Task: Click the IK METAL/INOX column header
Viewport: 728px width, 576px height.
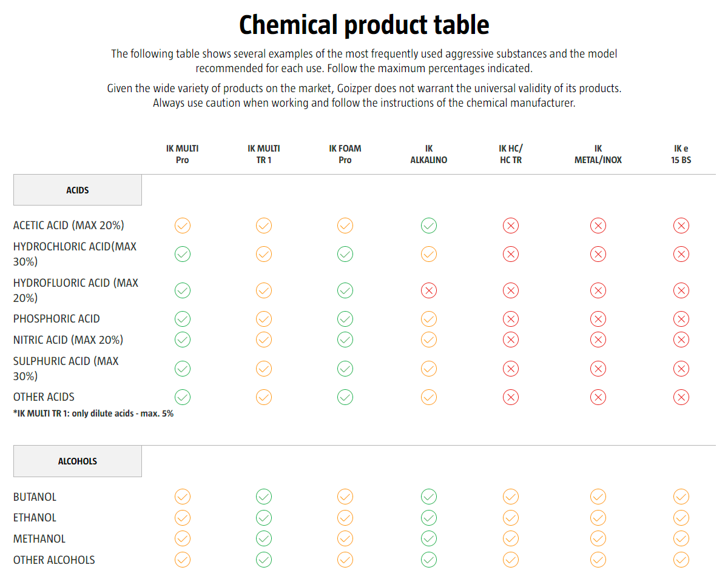Action: [x=598, y=155]
